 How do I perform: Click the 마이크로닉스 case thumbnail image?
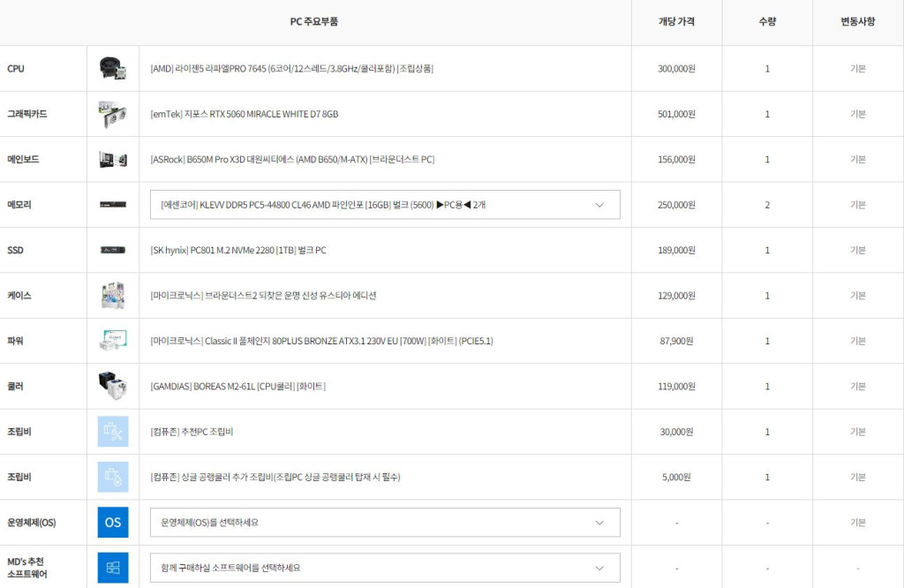pos(112,296)
